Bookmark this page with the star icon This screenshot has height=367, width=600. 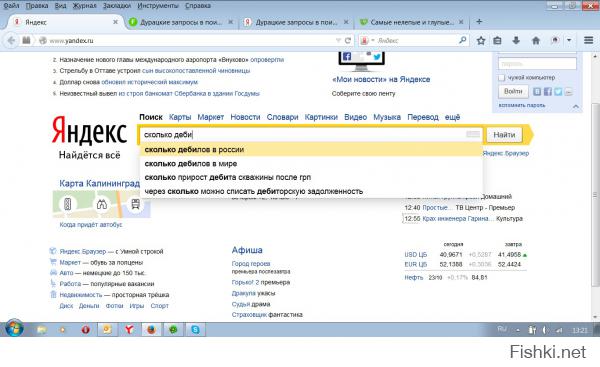481,41
